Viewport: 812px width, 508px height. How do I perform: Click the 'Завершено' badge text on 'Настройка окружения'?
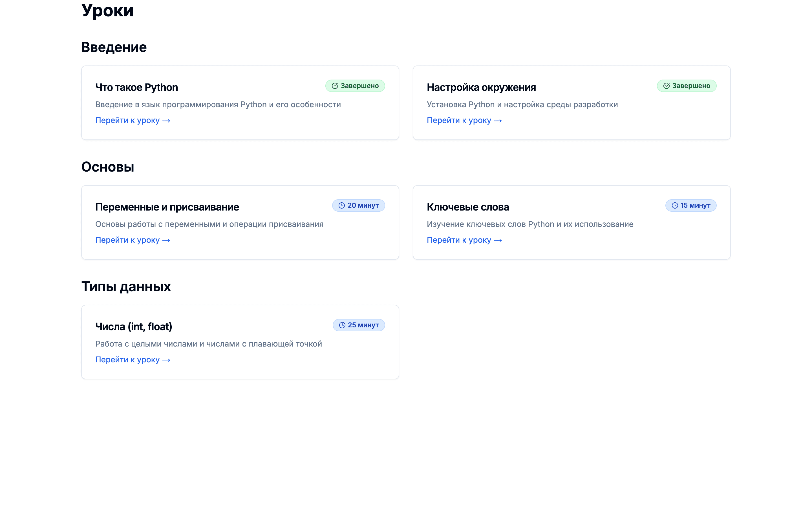691,86
